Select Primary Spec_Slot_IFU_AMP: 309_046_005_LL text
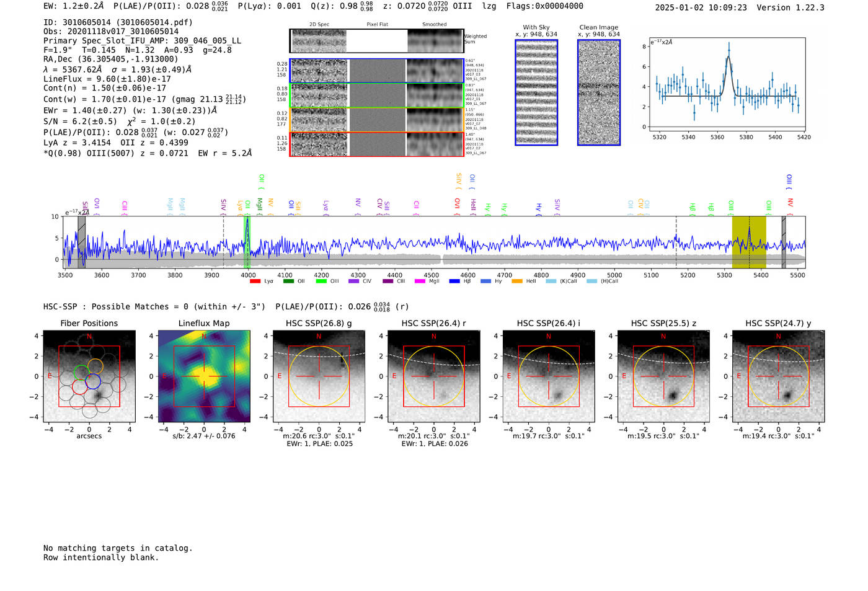The height and width of the screenshot is (591, 868). 142,41
